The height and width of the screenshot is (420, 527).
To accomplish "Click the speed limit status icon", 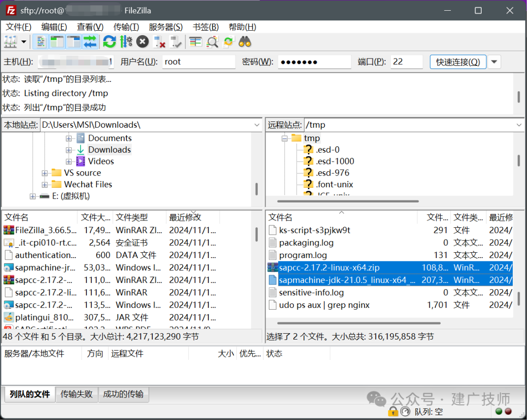I will 405,411.
